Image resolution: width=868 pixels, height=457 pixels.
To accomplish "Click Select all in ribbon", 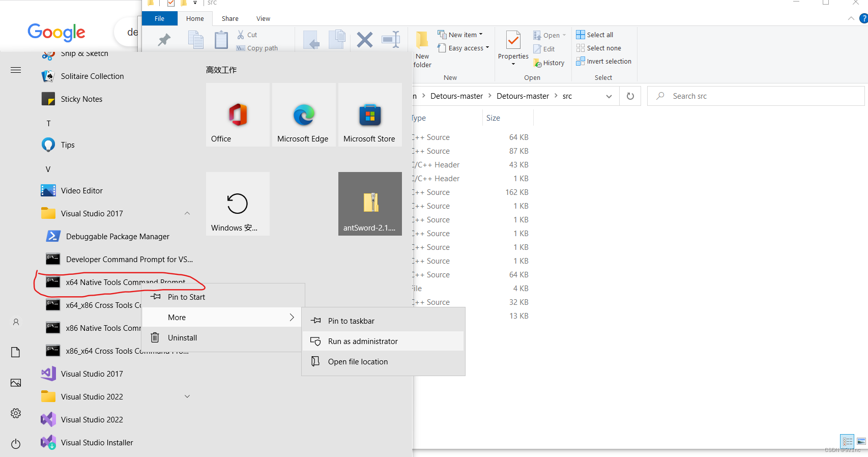I will click(x=595, y=35).
